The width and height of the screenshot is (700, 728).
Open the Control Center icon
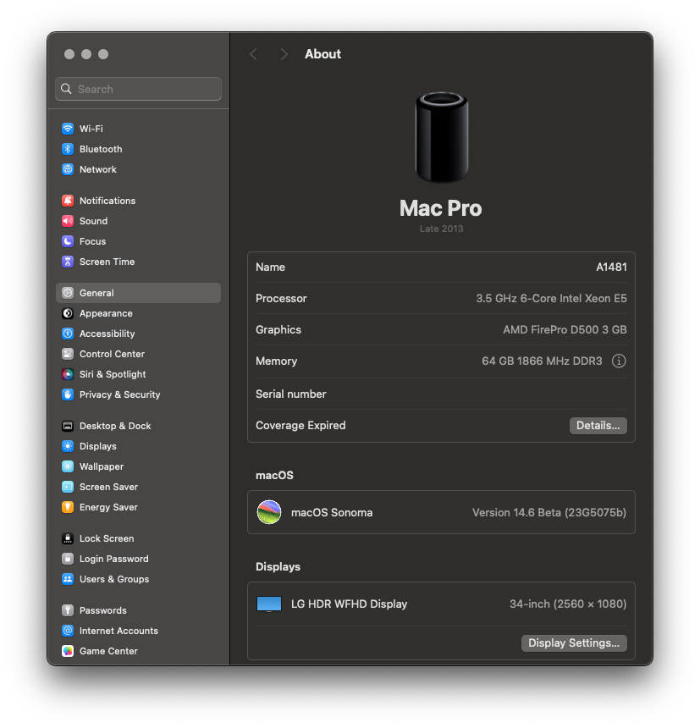68,354
